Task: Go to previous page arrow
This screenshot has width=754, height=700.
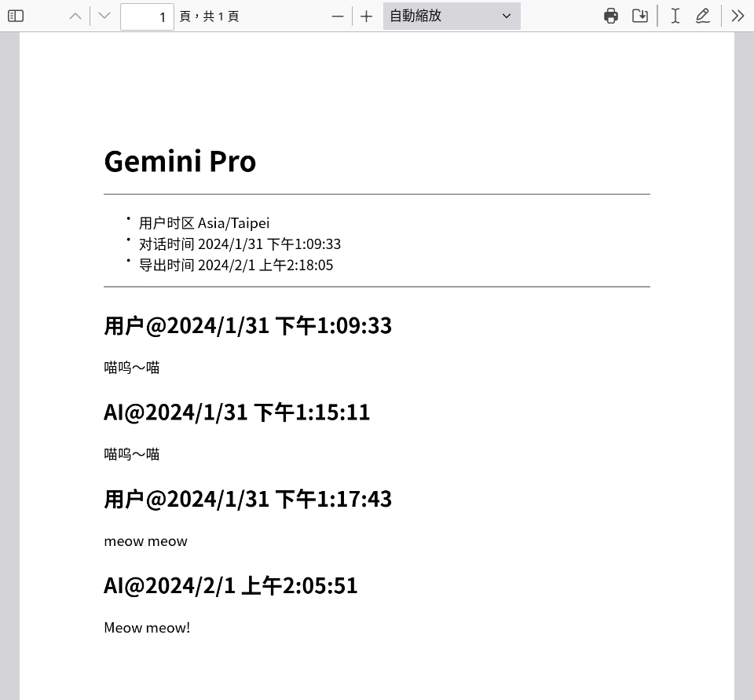Action: (75, 16)
